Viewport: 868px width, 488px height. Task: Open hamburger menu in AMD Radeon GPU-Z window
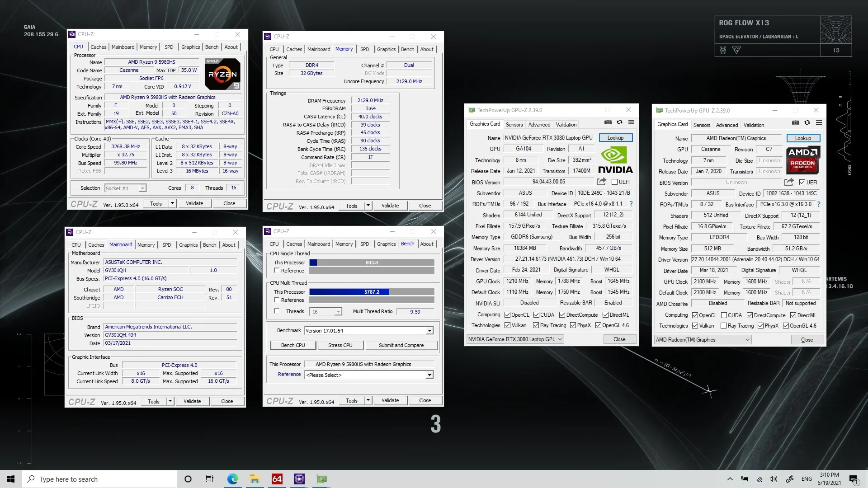(x=819, y=122)
